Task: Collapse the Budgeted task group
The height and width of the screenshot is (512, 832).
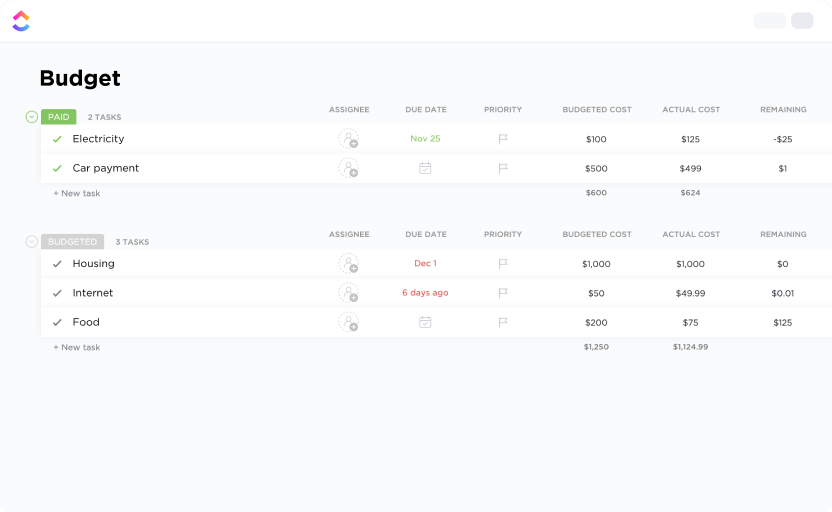Action: coord(31,242)
